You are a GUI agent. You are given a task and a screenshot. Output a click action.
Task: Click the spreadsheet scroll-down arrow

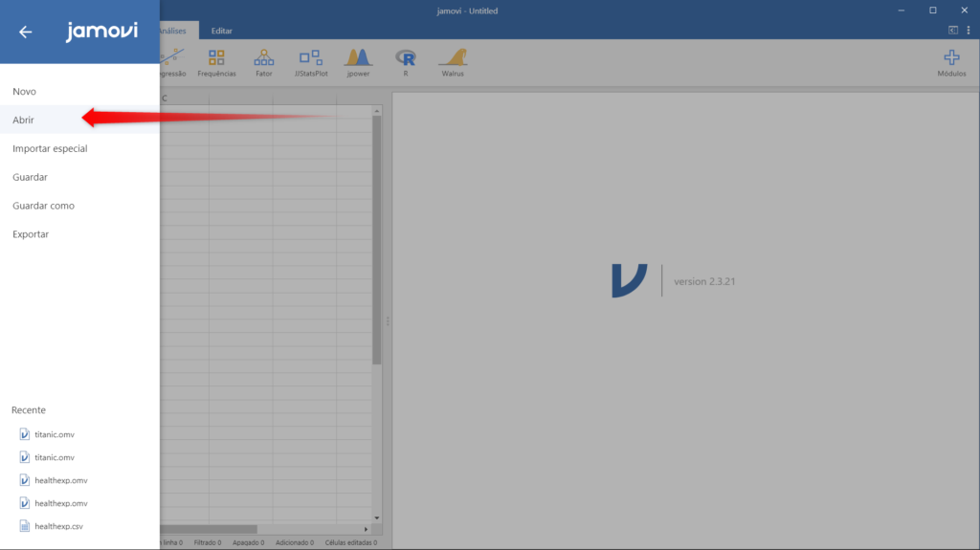[376, 518]
